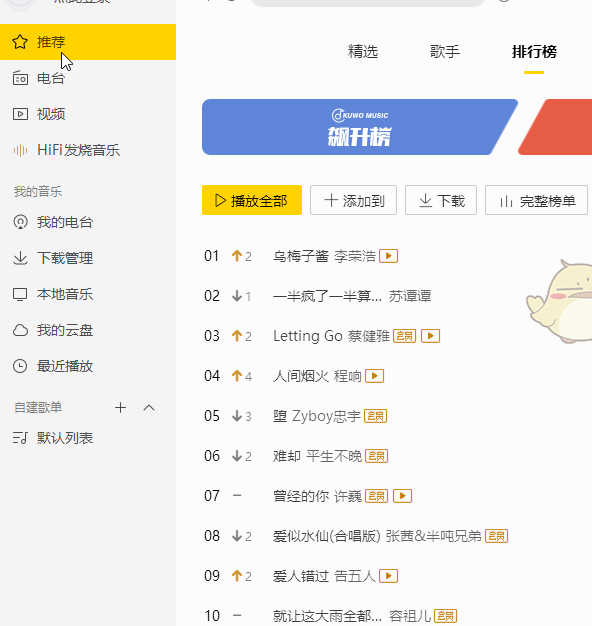The image size is (592, 626).
Task: Open the 完整榜单 full chart
Action: coord(537,200)
